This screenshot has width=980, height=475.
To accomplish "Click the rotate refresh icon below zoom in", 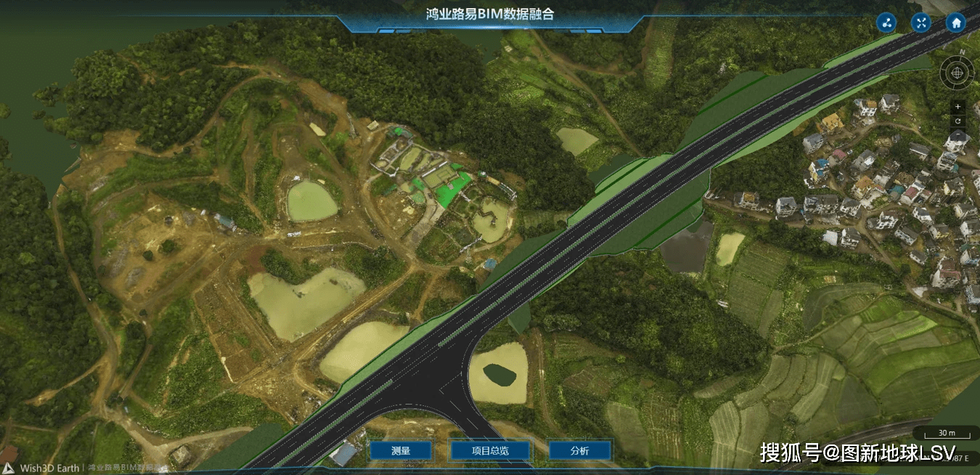I will (957, 121).
